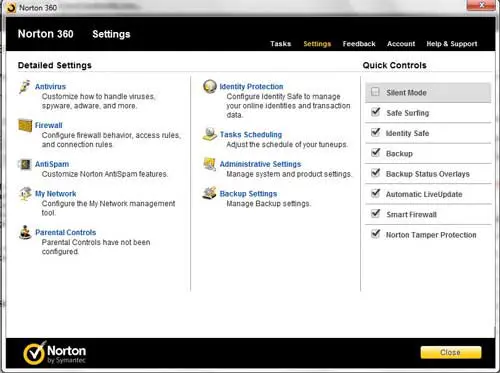
Task: Click the AntiSpam icon
Action: (x=25, y=164)
